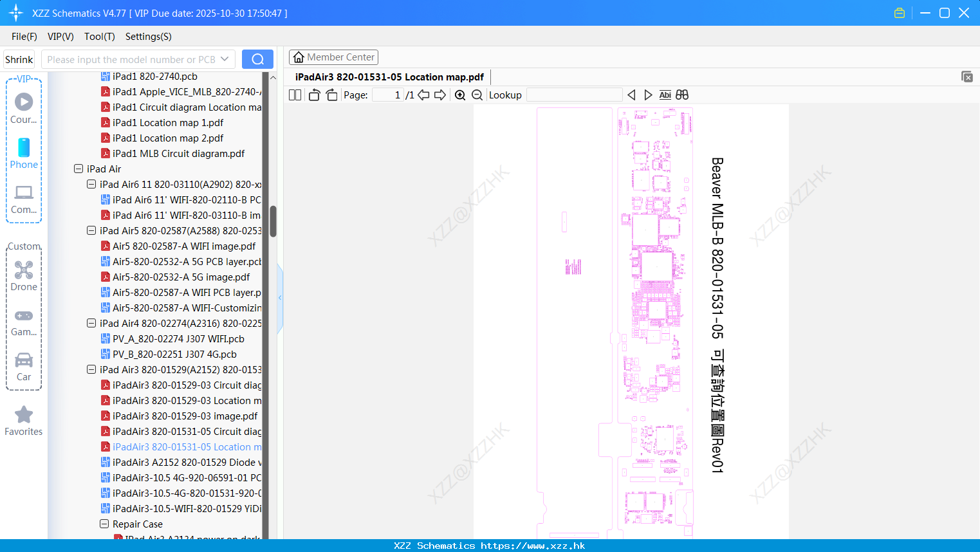Screen dimensions: 980x552
Task: Go to next page arrow
Action: click(440, 95)
